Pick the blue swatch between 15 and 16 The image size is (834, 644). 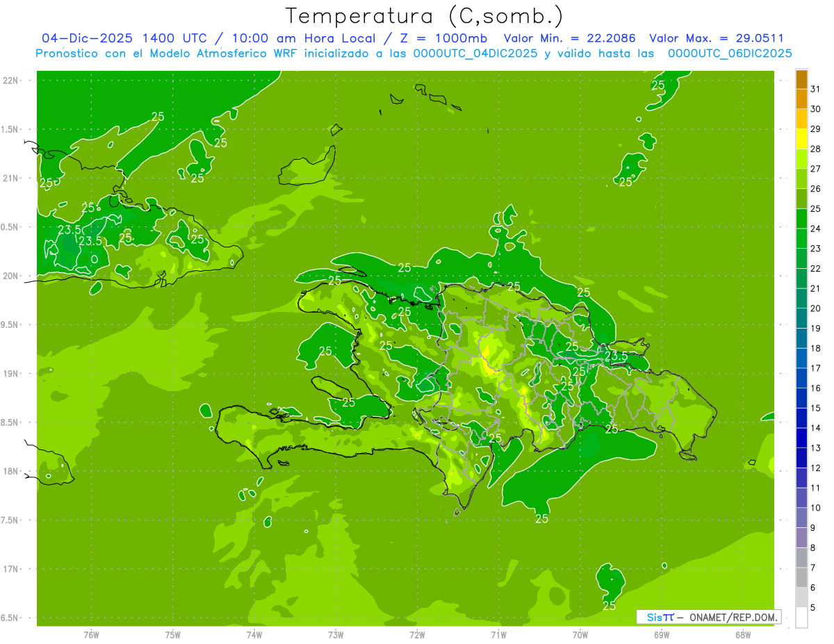click(801, 398)
